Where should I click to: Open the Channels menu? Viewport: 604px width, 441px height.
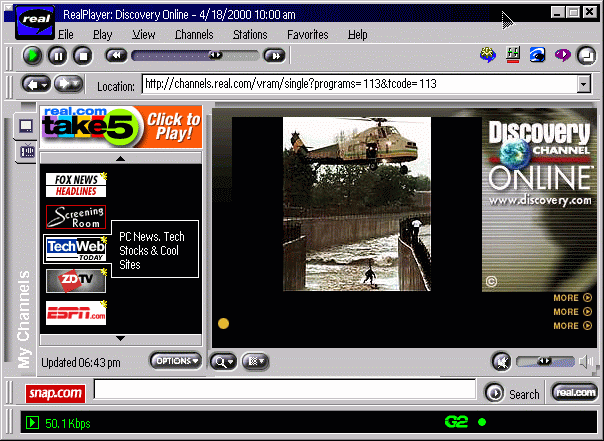coord(194,35)
